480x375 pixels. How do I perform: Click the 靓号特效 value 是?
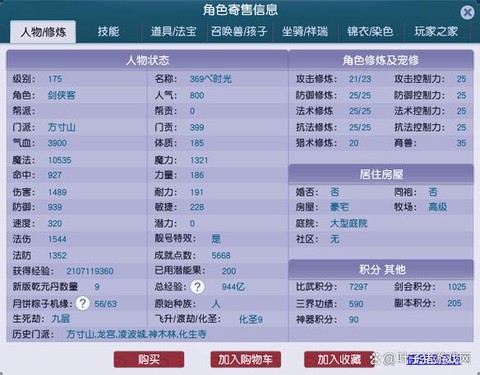[x=216, y=239]
